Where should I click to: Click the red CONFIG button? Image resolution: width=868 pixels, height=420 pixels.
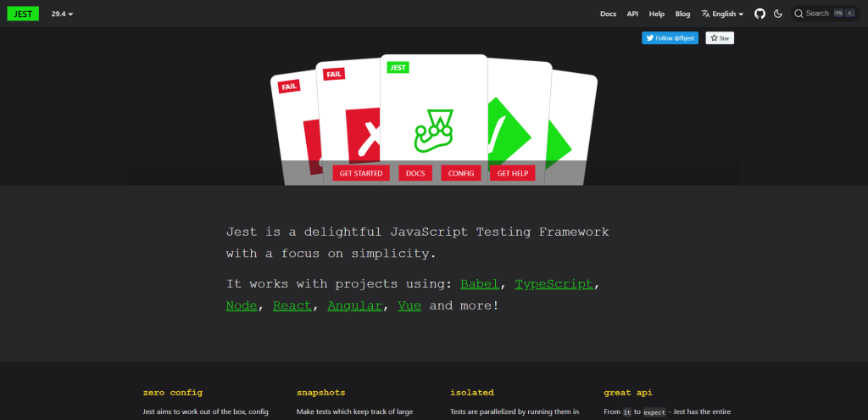[461, 173]
